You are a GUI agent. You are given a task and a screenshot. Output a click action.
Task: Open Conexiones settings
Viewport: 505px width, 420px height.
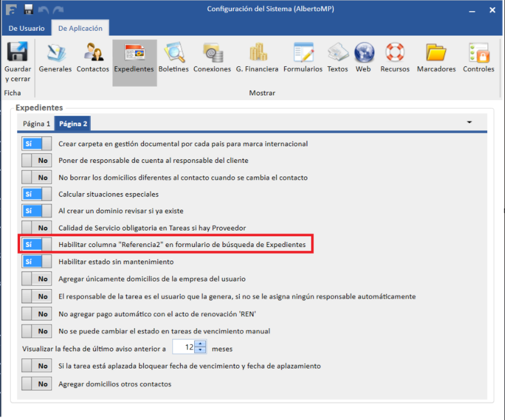click(x=212, y=58)
